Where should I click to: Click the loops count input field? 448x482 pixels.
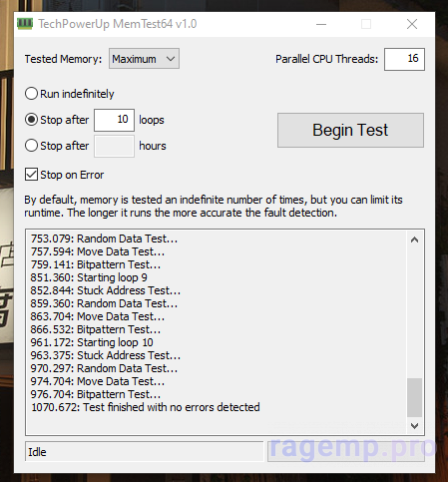pos(115,120)
